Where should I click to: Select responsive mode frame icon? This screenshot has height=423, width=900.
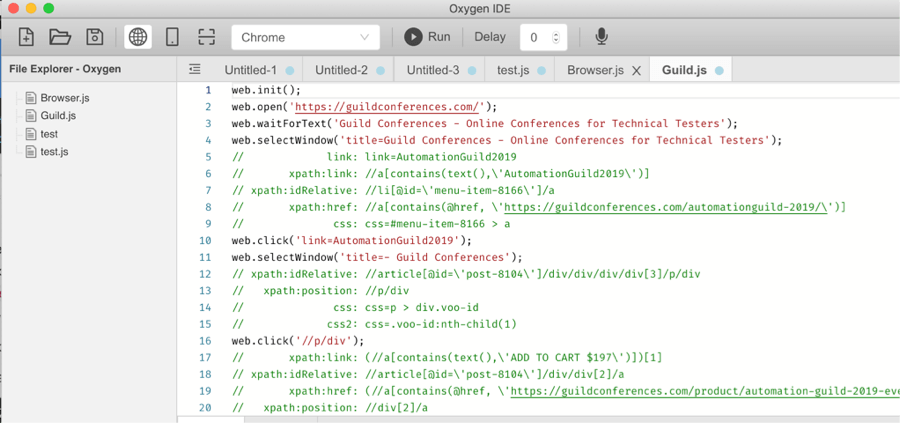point(205,37)
